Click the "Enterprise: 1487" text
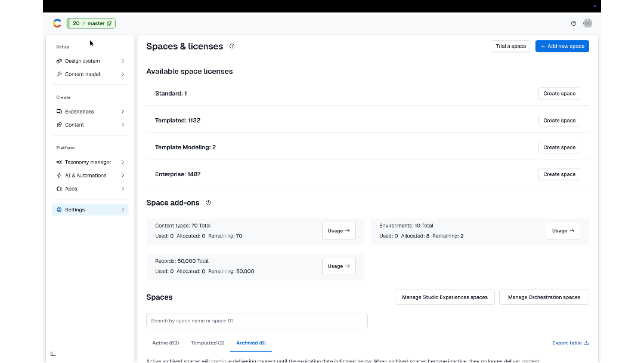Screen dimensions: 644x363 point(178,174)
